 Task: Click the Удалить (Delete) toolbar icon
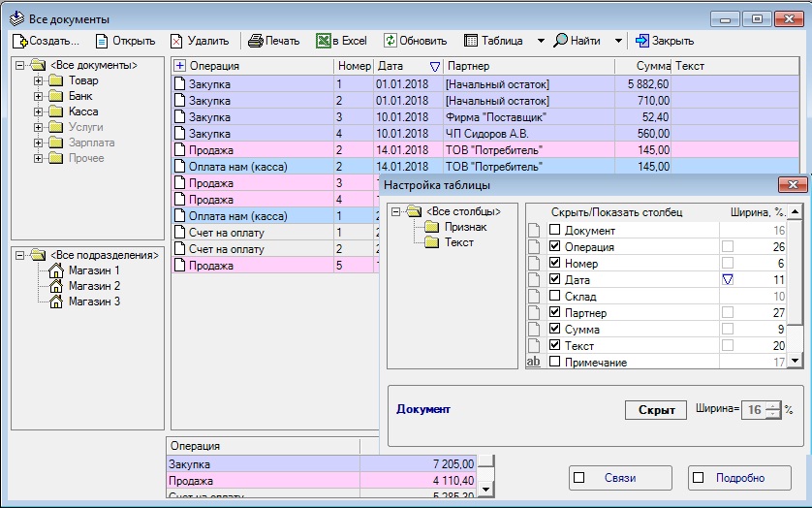tap(176, 41)
